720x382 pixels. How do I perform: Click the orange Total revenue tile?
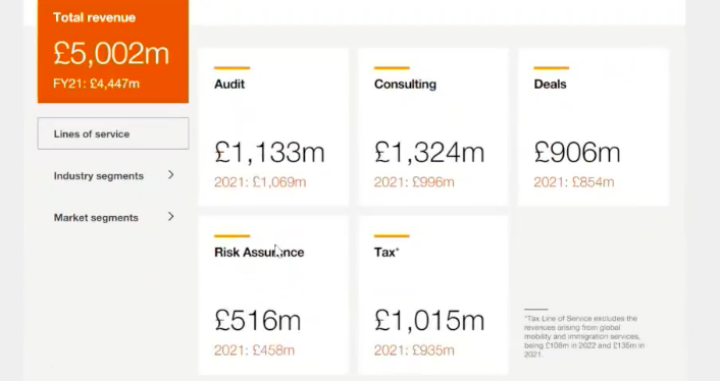pyautogui.click(x=113, y=51)
